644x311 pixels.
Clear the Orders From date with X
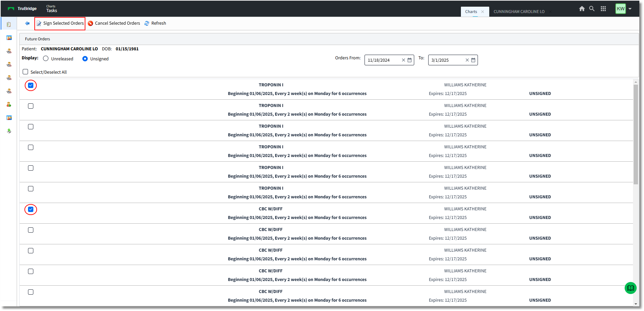tap(404, 60)
